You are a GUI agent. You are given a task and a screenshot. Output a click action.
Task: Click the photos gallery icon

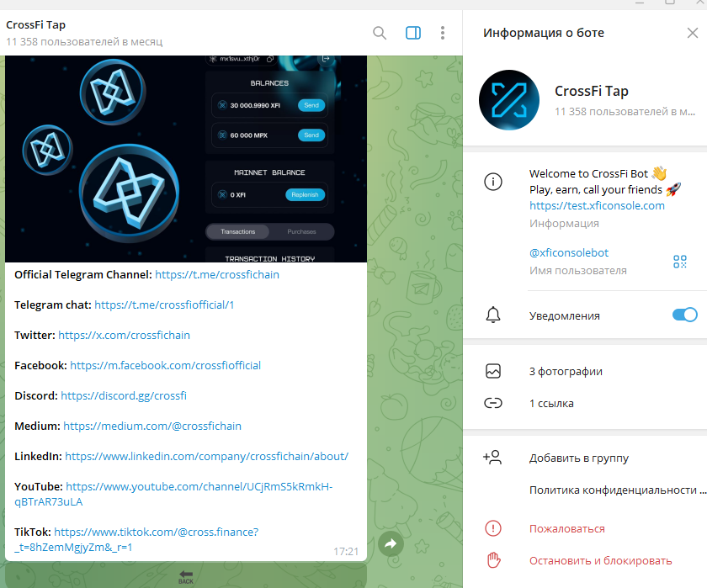click(x=493, y=371)
